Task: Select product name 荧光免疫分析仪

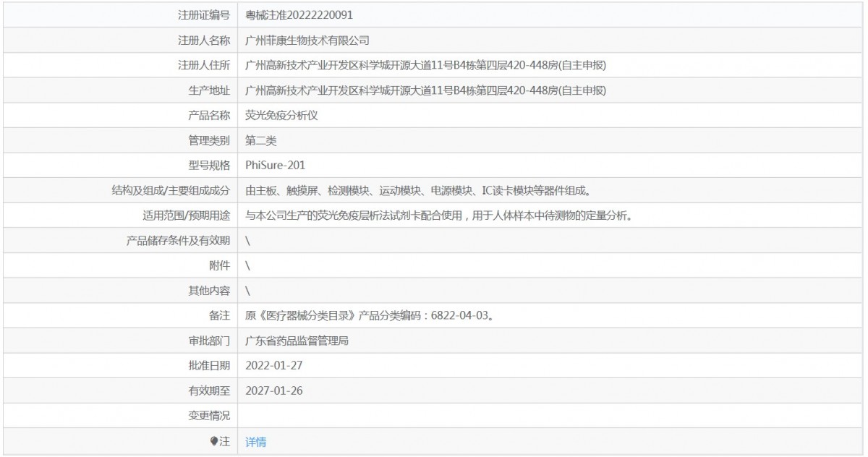Action: tap(281, 116)
